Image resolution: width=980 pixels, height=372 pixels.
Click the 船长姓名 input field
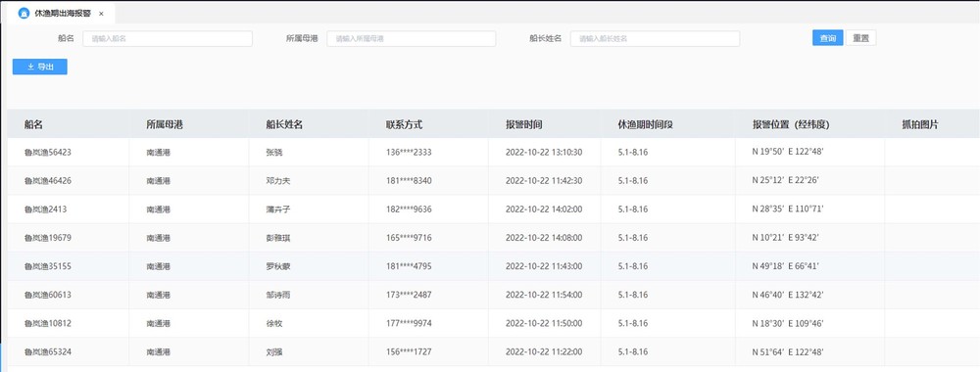coord(655,39)
